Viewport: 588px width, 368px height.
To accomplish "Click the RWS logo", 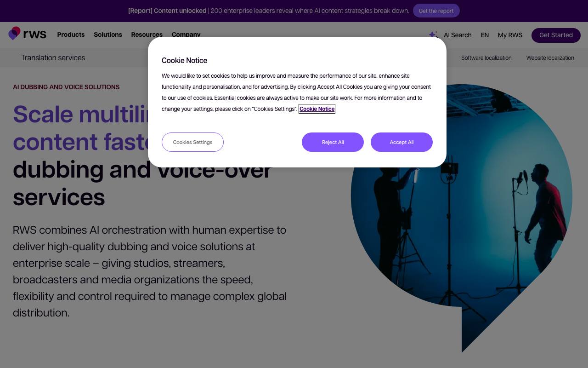I will click(28, 34).
